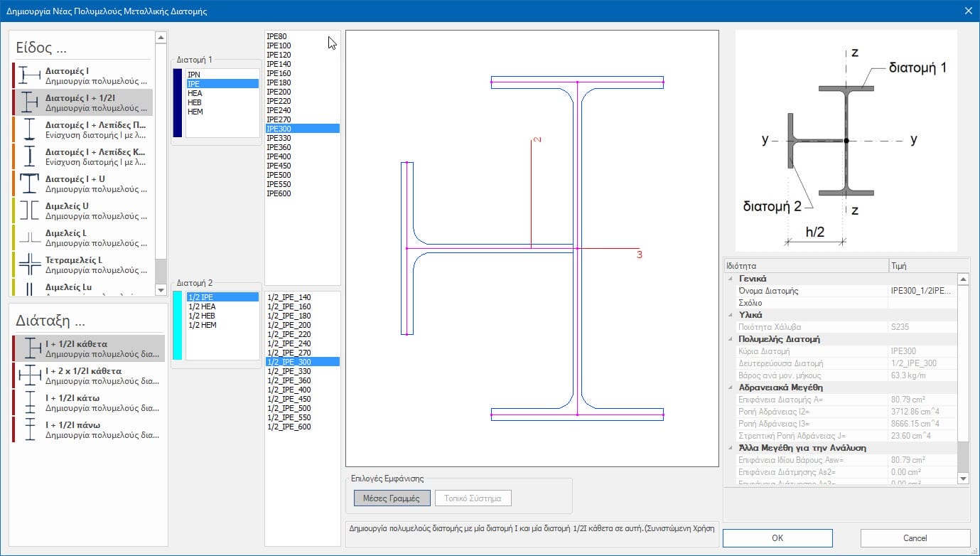The image size is (980, 556).
Task: Enable the Τοπικό Σύστημα display option
Action: (473, 498)
